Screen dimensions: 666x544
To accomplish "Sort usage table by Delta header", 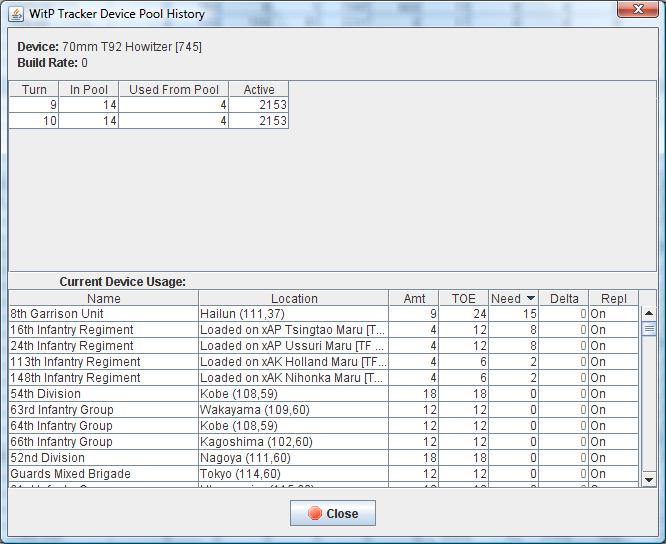I will [x=564, y=299].
